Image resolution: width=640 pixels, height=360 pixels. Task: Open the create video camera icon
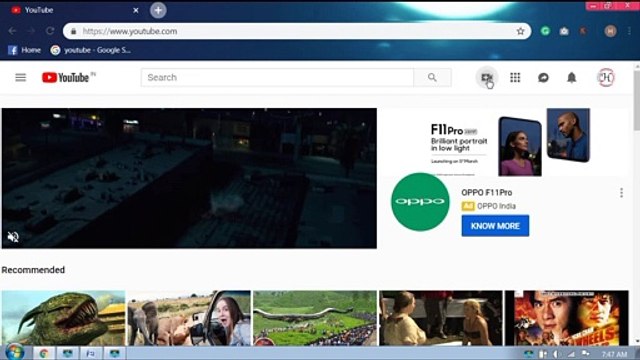coord(487,77)
